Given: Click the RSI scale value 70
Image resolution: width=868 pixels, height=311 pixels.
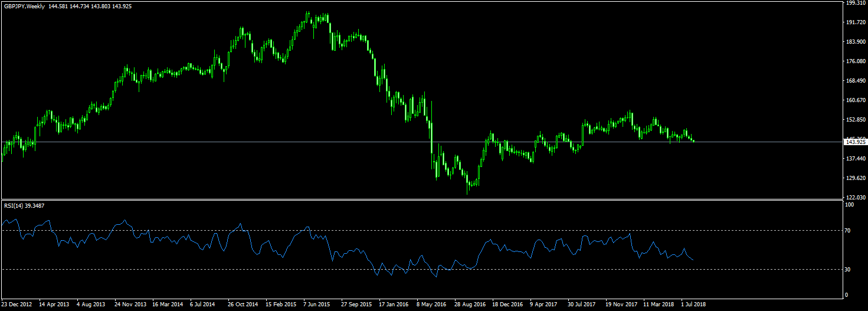Looking at the screenshot, I should 849,231.
